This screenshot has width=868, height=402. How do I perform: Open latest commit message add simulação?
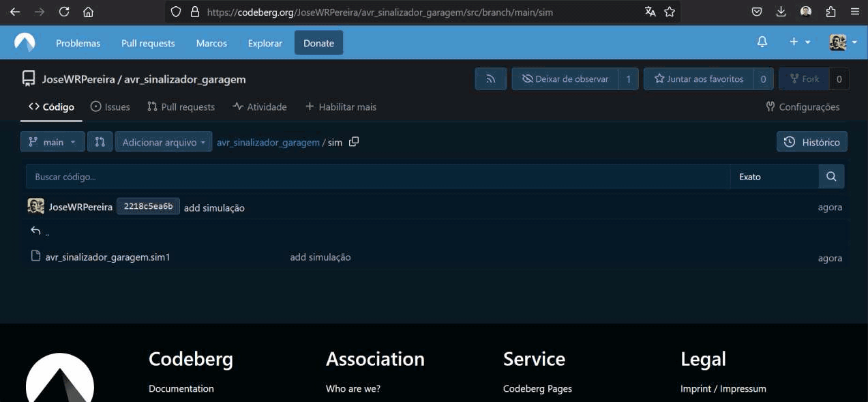(214, 207)
